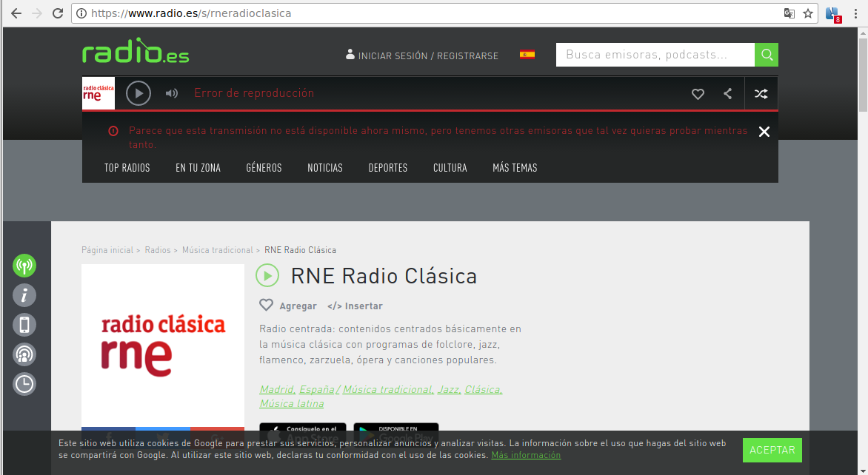868x475 pixels.
Task: Click the browser back arrow
Action: click(x=16, y=13)
